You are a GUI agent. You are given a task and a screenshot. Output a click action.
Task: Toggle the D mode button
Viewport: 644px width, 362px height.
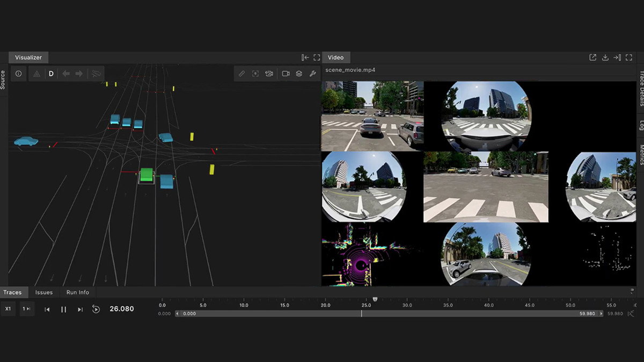click(51, 73)
